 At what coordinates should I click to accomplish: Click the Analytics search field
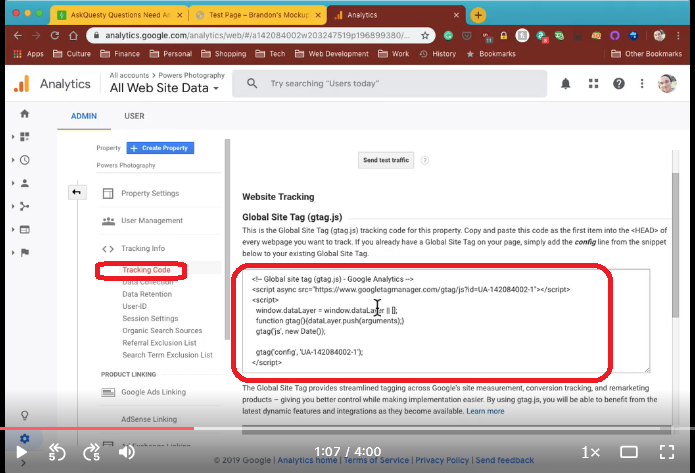coord(390,83)
